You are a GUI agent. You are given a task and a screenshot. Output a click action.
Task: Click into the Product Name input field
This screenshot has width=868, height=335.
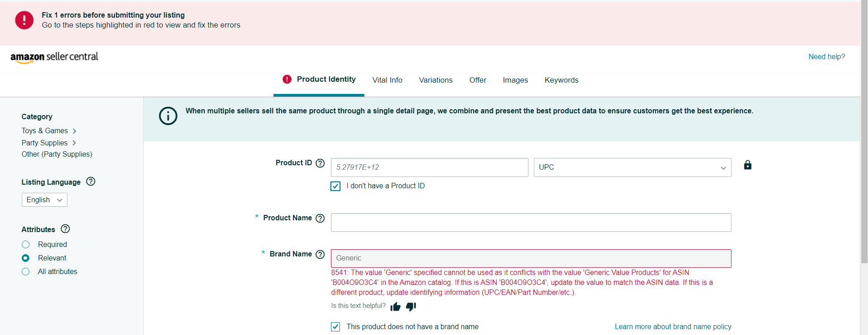click(531, 223)
